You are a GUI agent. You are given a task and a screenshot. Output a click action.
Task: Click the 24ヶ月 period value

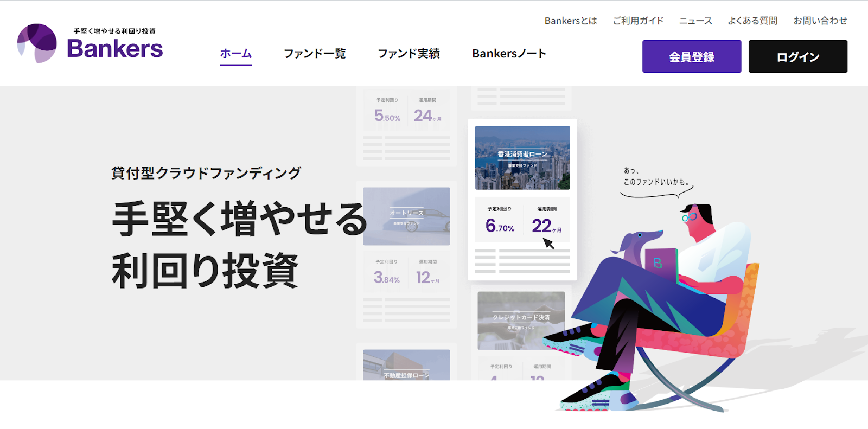(x=427, y=116)
